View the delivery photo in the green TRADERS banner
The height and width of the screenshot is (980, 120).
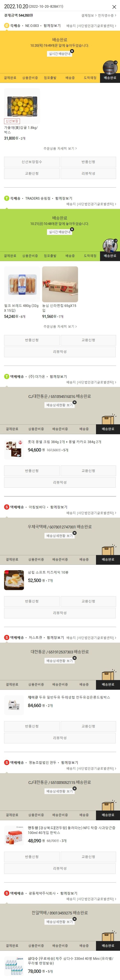[110, 245]
